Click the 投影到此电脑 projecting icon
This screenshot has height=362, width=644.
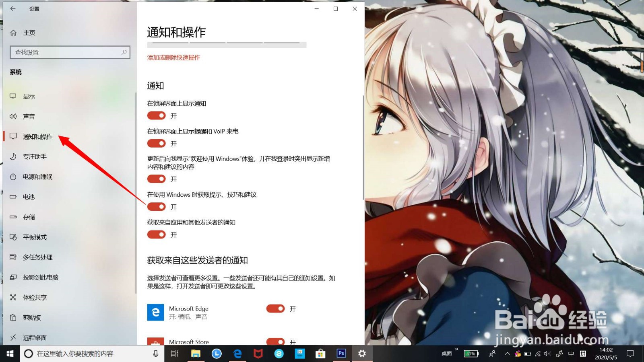13,277
